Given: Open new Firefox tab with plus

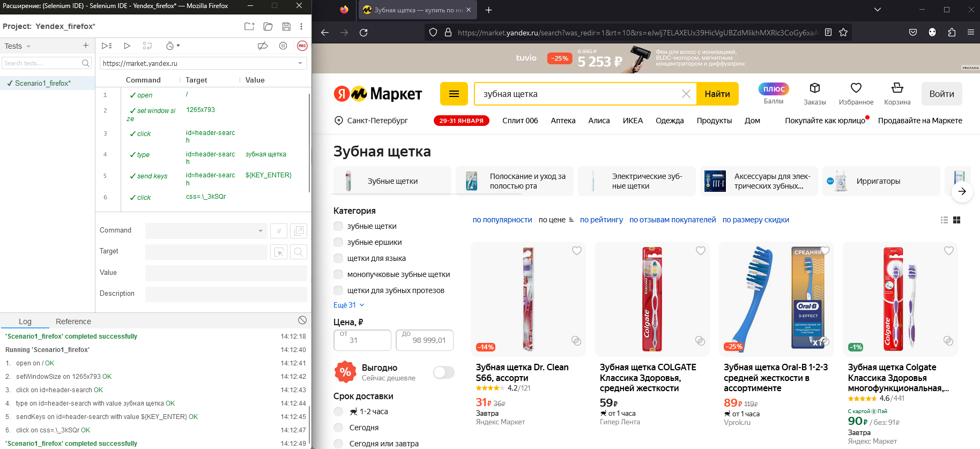Looking at the screenshot, I should [x=488, y=10].
